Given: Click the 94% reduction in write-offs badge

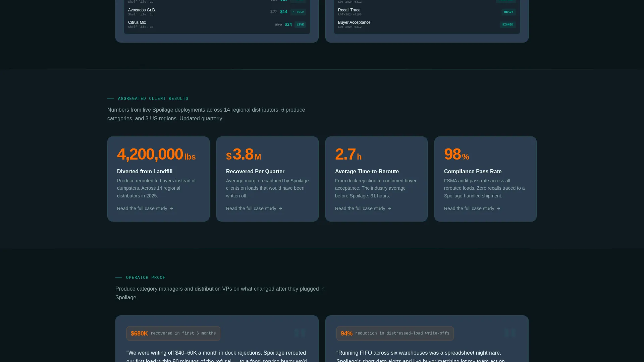Looking at the screenshot, I should 395,334.
